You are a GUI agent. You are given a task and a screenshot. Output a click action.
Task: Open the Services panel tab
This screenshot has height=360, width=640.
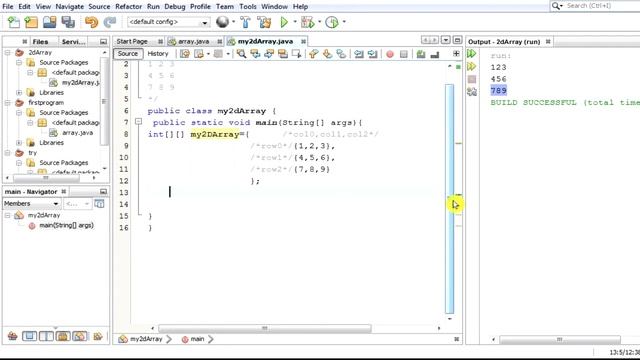coord(73,42)
